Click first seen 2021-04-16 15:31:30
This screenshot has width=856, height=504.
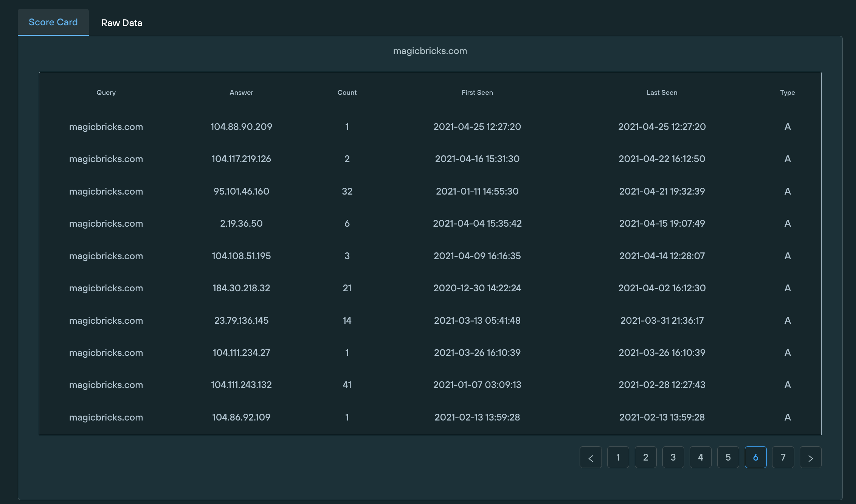point(477,159)
